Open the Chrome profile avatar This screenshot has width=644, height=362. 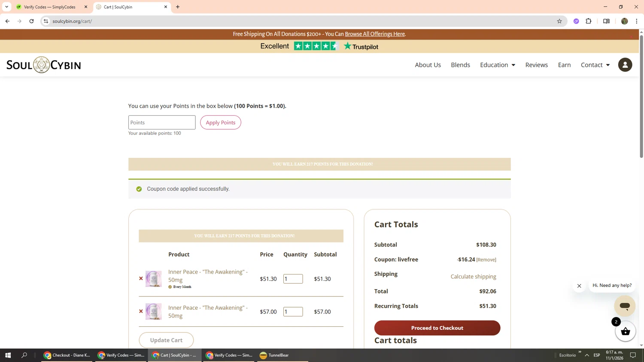[x=624, y=21]
